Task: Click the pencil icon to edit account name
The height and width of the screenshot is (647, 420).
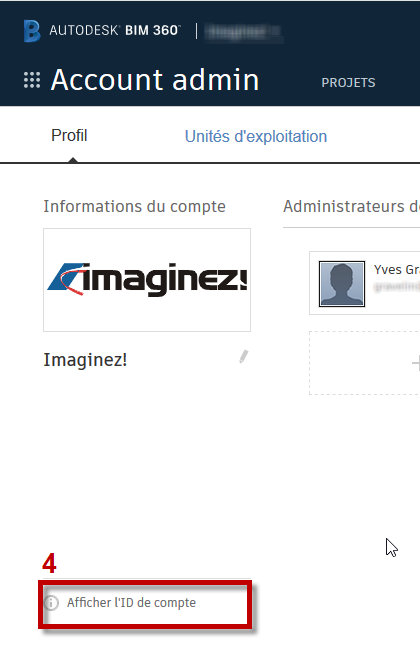Action: (x=243, y=357)
